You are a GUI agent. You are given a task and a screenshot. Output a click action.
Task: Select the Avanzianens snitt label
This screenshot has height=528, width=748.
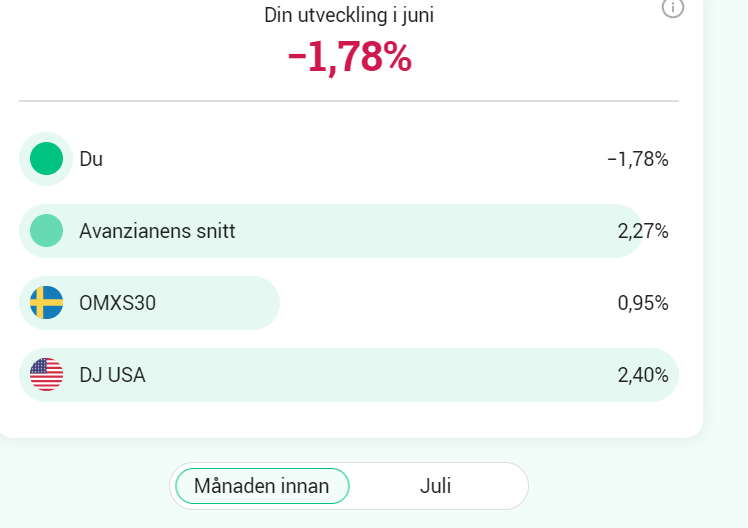[x=157, y=231]
